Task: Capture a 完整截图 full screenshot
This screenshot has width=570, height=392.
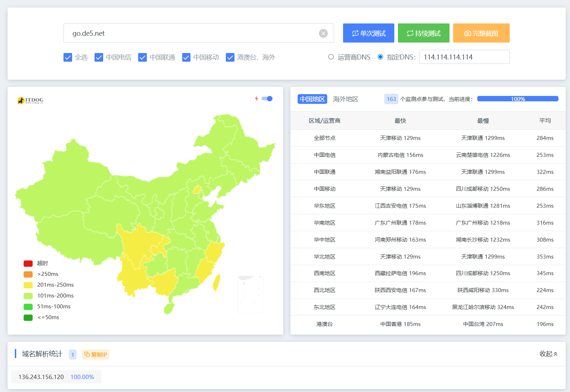Action: (x=481, y=33)
